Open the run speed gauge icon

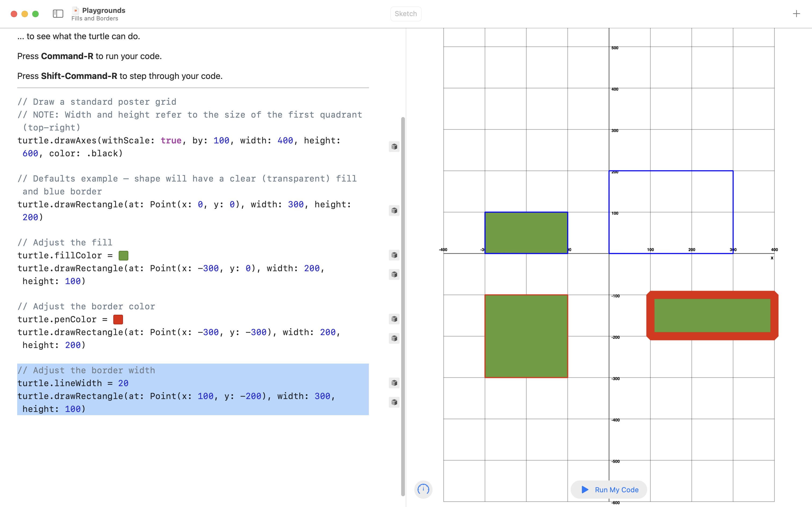[423, 489]
